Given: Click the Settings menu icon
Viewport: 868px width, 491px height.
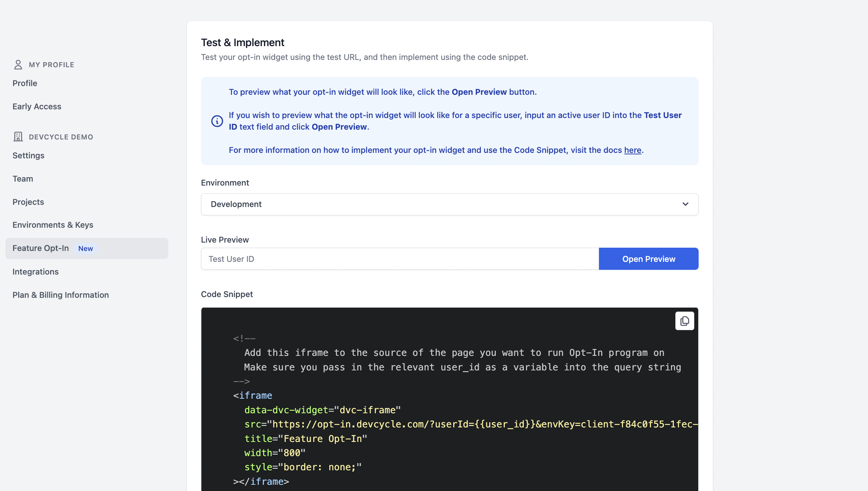Looking at the screenshot, I should [28, 155].
